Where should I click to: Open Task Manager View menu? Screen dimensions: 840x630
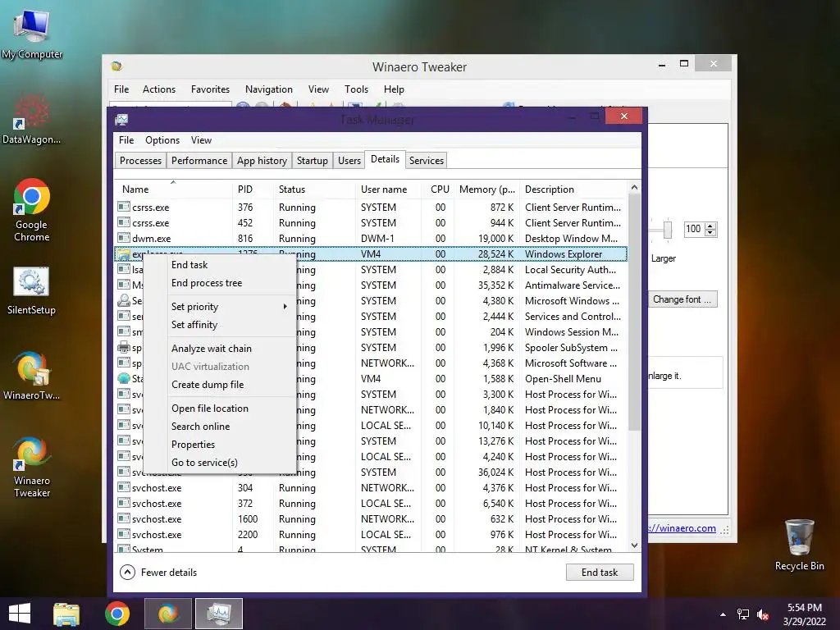[x=201, y=139]
